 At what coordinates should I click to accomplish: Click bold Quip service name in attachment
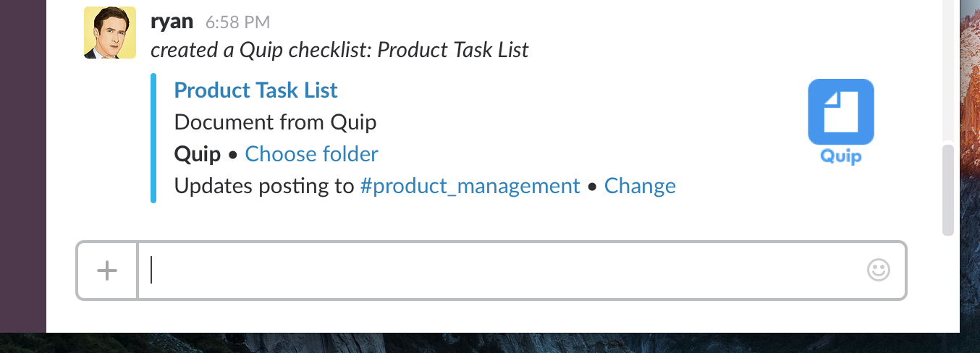[x=198, y=154]
